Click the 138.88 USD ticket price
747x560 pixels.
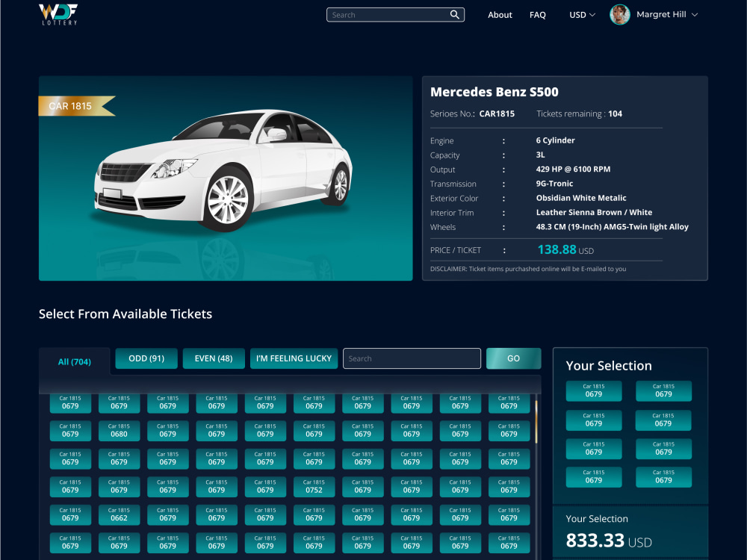coord(565,250)
